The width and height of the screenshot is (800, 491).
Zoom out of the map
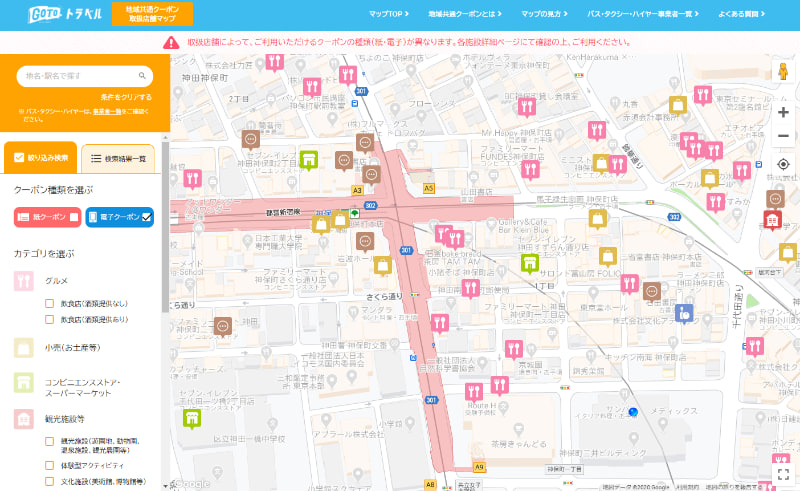(783, 136)
